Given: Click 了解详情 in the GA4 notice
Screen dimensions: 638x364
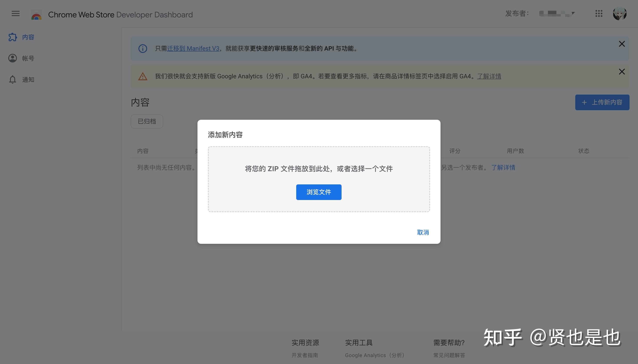Looking at the screenshot, I should 489,76.
